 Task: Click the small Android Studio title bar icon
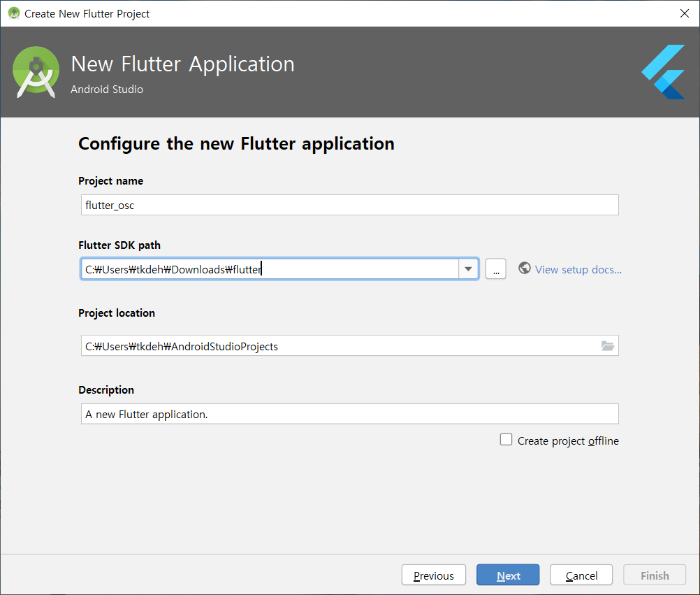14,13
